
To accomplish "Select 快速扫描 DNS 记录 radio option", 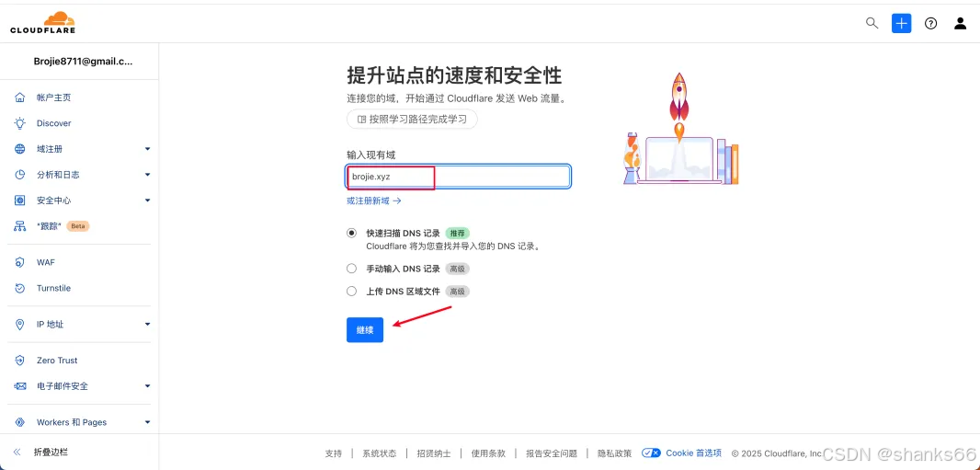I will coord(351,233).
